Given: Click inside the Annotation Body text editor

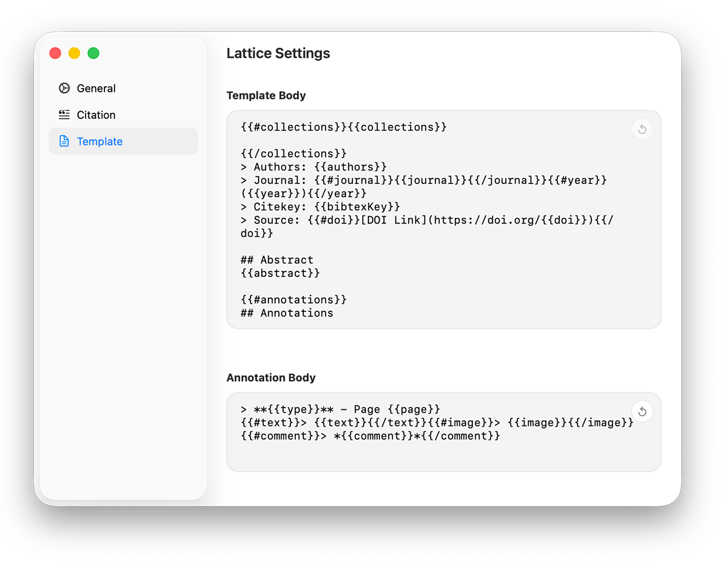Looking at the screenshot, I should pos(444,432).
